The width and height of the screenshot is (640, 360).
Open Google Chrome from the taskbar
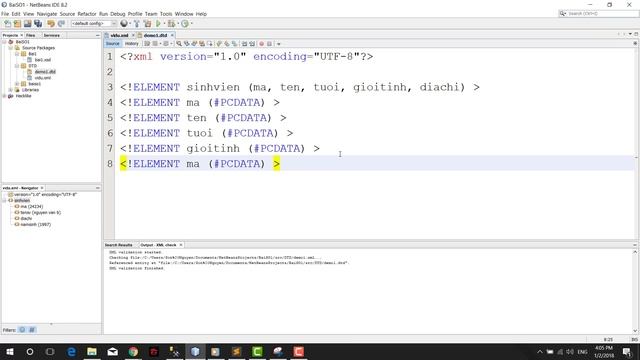coord(133,351)
